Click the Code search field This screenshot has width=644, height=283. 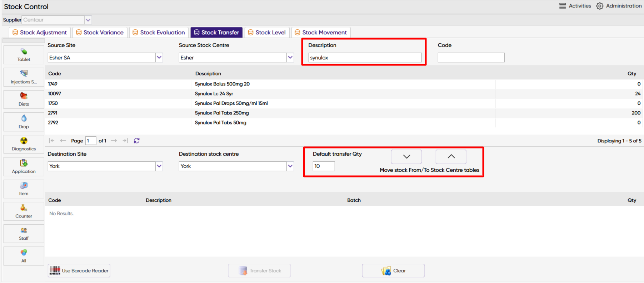point(471,58)
